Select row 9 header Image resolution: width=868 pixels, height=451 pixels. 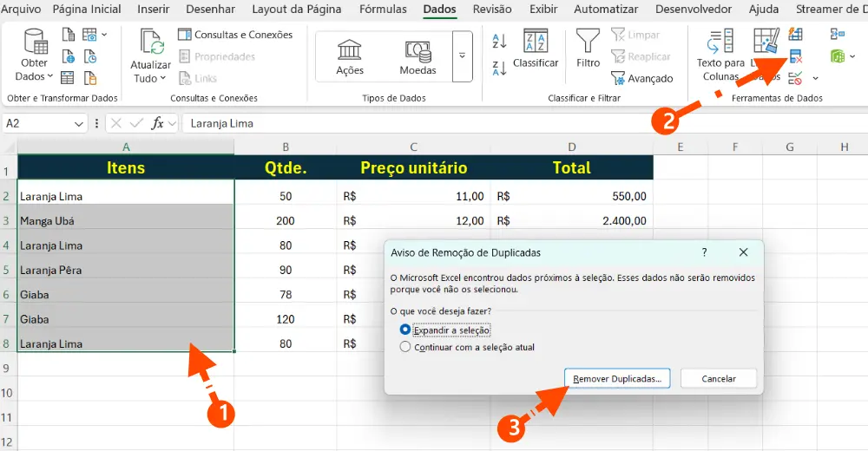[x=8, y=368]
